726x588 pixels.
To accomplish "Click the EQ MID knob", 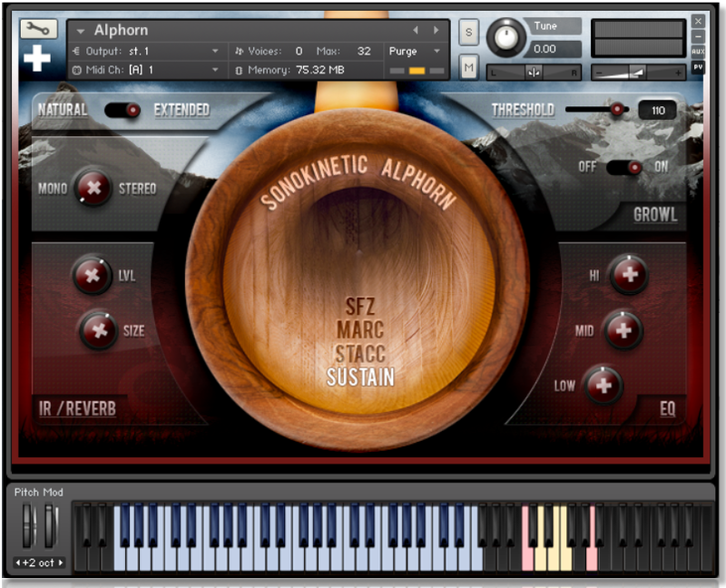I will click(623, 330).
